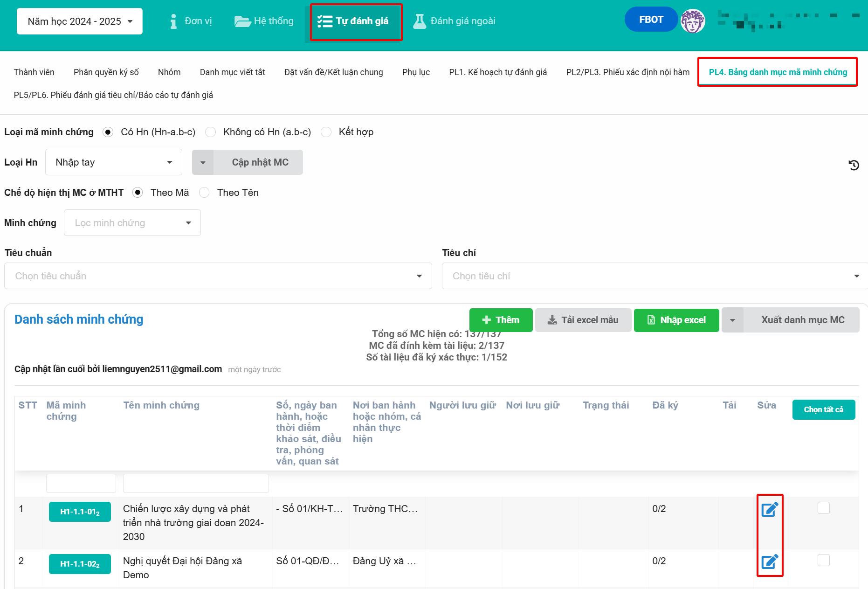Click the history restore icon
Screen dimensions: 868x589
(854, 165)
